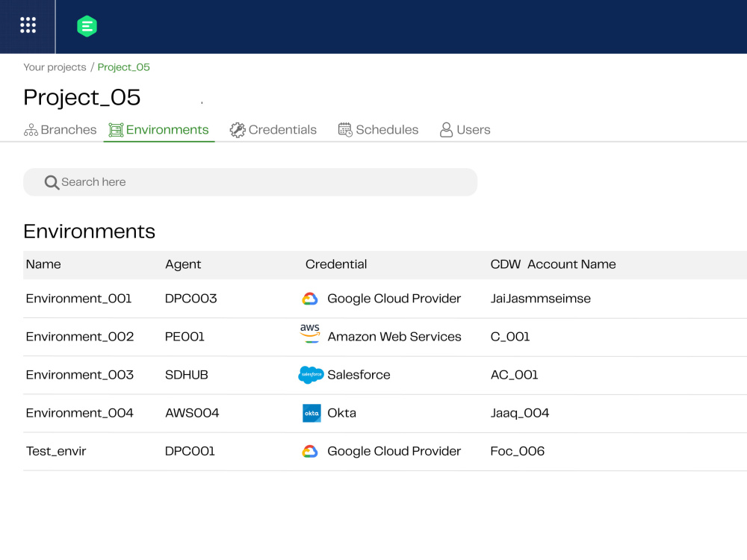Click the Name column header
Image resolution: width=747 pixels, height=560 pixels.
pyautogui.click(x=43, y=264)
